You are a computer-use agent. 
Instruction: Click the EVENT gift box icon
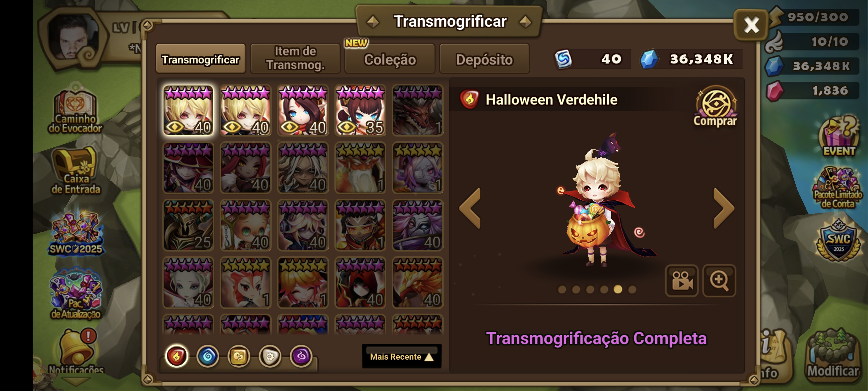point(839,136)
